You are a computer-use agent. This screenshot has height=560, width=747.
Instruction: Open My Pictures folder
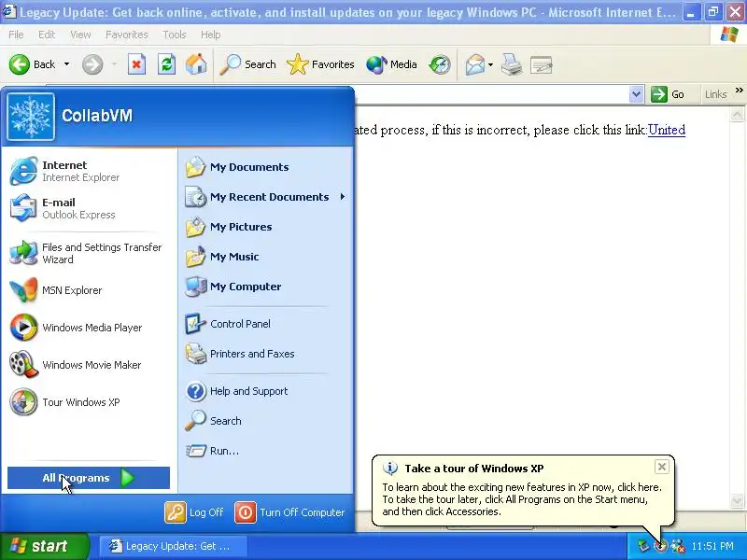tap(265, 227)
